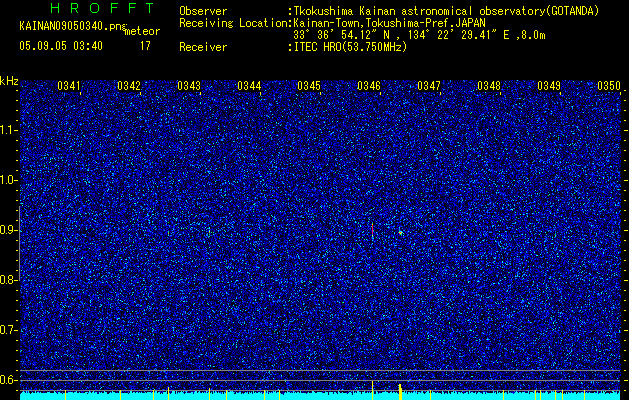
Task: Click the Observer field label
Action: click(x=203, y=11)
